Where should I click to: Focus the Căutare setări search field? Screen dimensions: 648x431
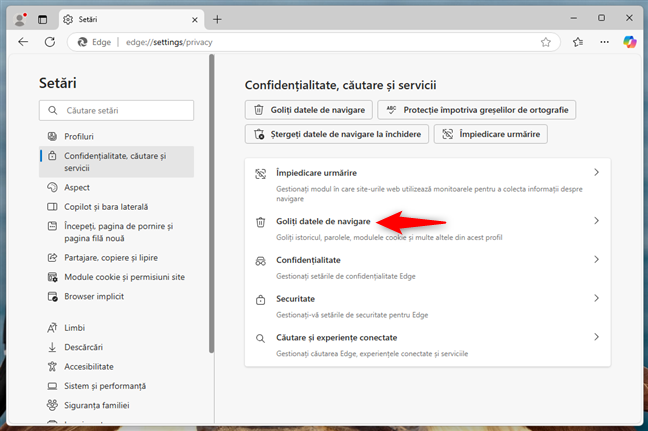[x=117, y=110]
